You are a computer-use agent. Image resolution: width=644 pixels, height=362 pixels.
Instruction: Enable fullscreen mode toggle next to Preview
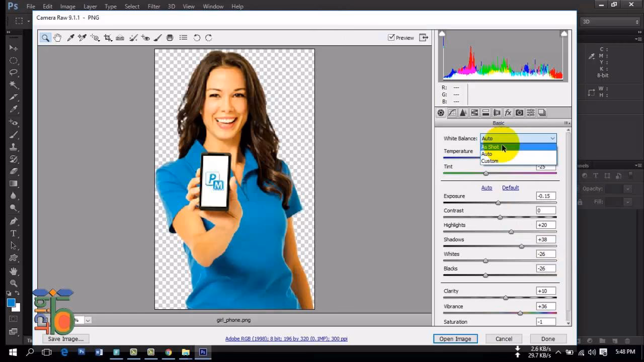(x=424, y=37)
